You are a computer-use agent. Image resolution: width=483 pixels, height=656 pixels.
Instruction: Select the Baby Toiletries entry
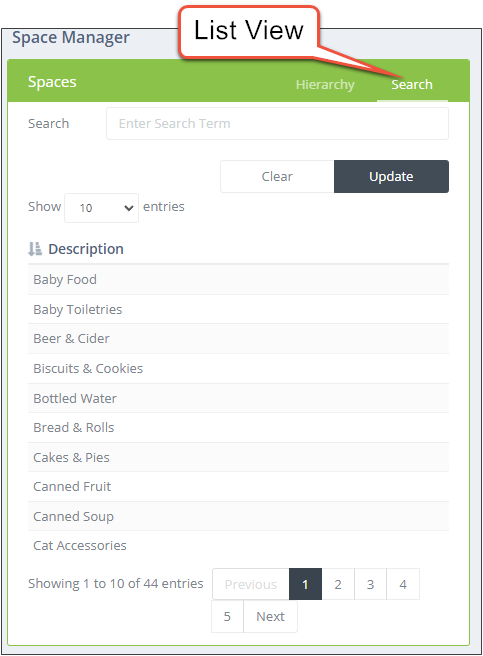coord(238,309)
